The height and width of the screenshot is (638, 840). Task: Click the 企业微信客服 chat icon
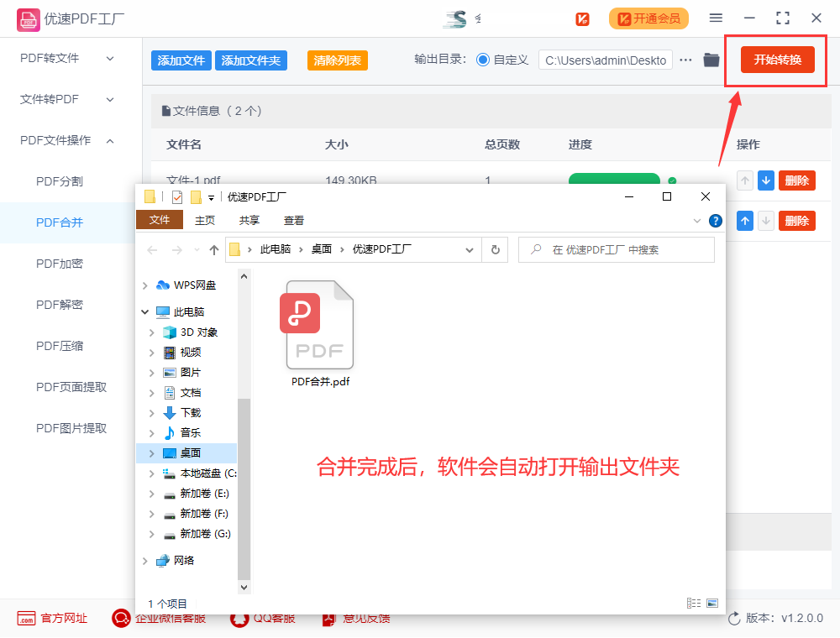tap(121, 618)
